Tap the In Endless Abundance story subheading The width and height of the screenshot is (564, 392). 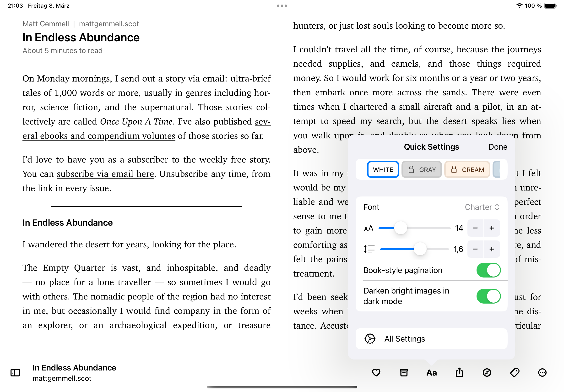(68, 223)
